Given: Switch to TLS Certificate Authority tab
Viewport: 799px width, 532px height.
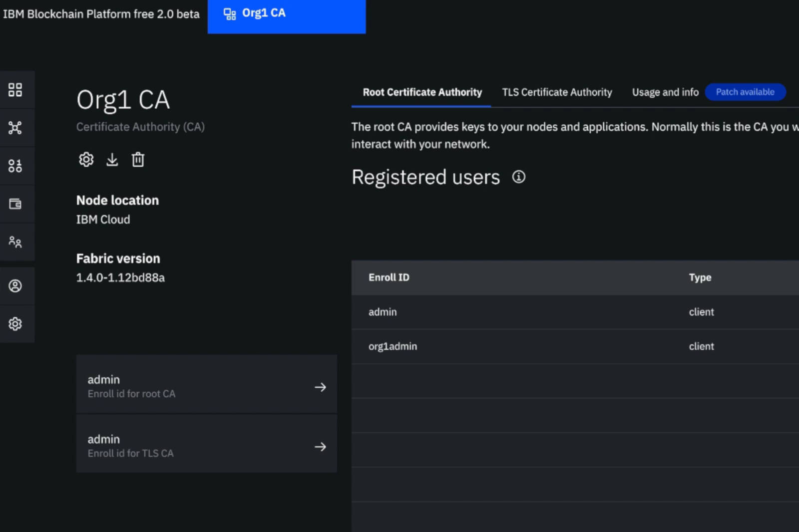Looking at the screenshot, I should click(x=556, y=92).
